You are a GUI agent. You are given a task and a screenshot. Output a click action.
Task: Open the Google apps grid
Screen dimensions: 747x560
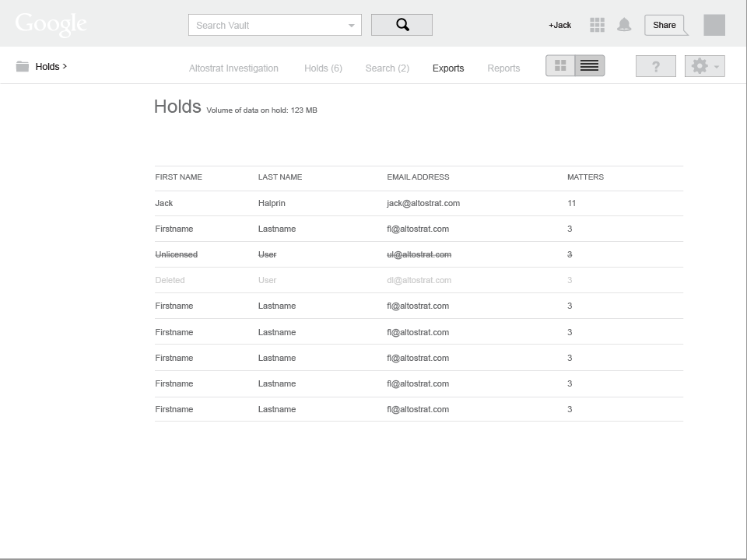click(x=597, y=25)
